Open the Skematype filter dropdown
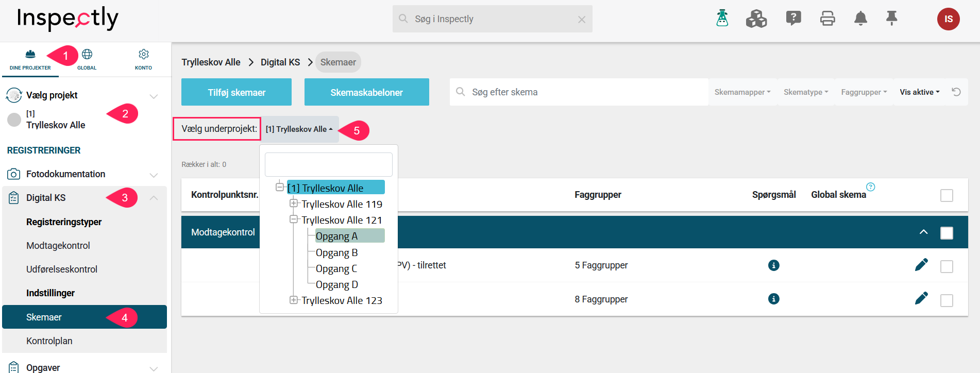 click(x=806, y=92)
